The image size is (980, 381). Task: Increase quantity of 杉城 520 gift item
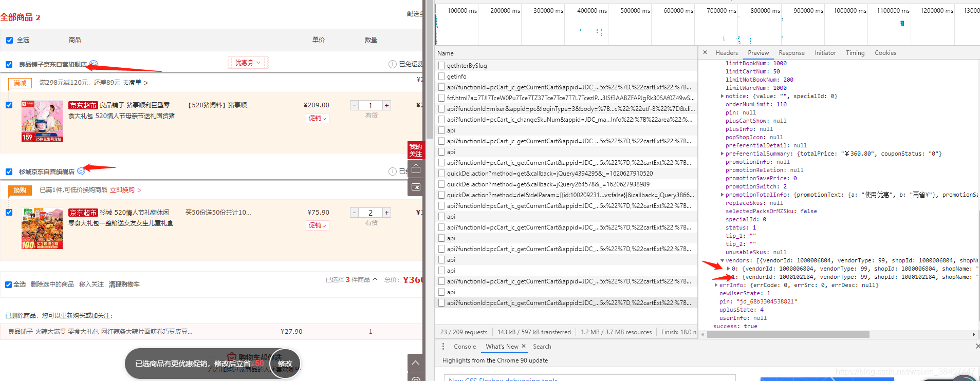coord(386,213)
